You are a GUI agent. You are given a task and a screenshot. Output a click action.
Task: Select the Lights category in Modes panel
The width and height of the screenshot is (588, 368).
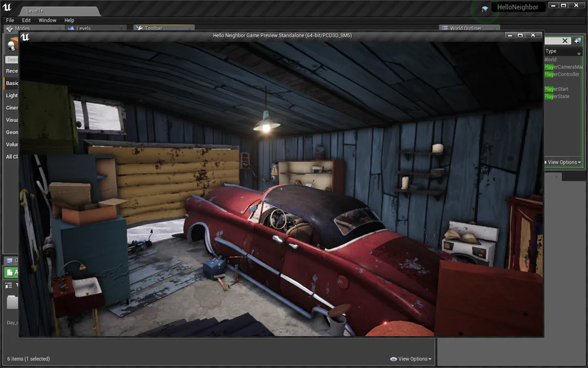coord(12,95)
